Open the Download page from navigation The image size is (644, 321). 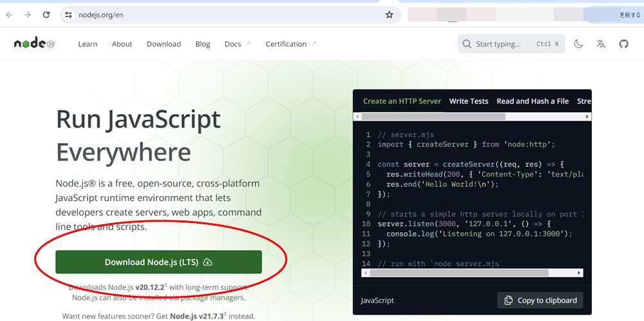[164, 44]
